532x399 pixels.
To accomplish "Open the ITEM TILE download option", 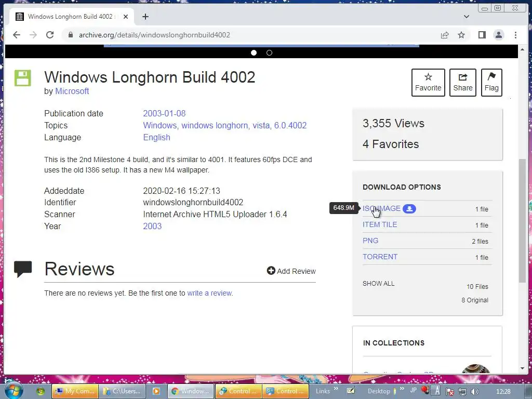I will click(x=380, y=224).
